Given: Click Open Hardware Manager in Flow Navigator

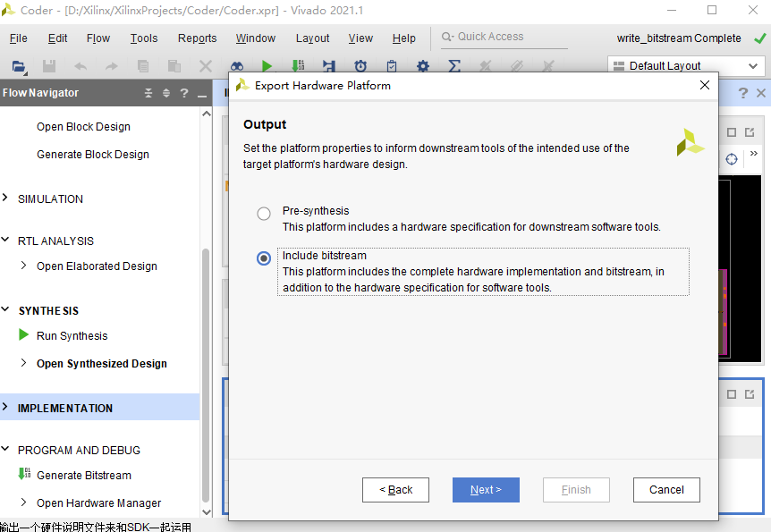Looking at the screenshot, I should pos(98,502).
